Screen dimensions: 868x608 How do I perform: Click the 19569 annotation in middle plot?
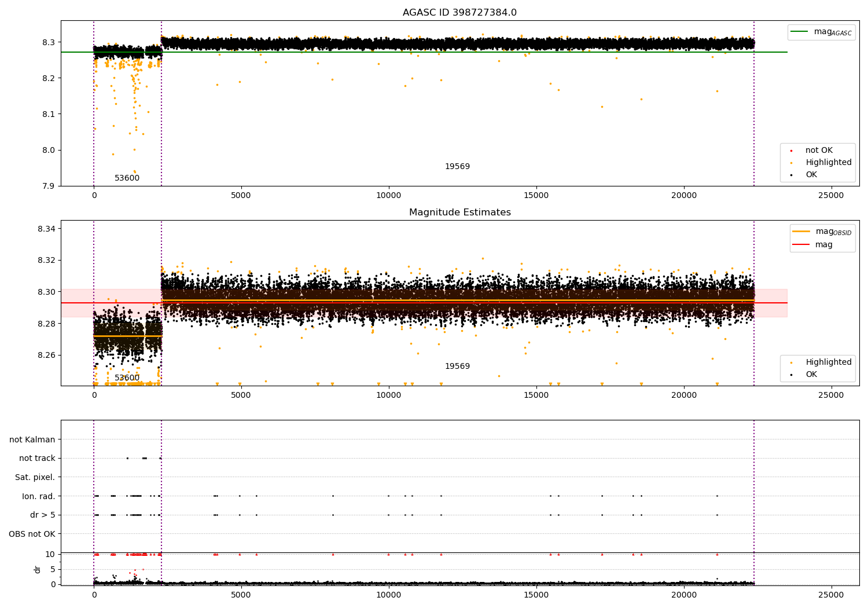point(457,367)
